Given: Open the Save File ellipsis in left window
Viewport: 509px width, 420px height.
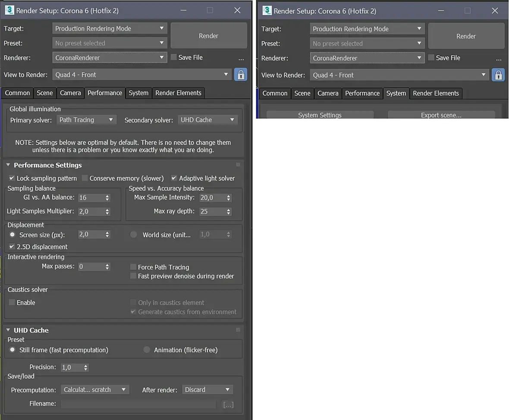Looking at the screenshot, I should [x=241, y=59].
